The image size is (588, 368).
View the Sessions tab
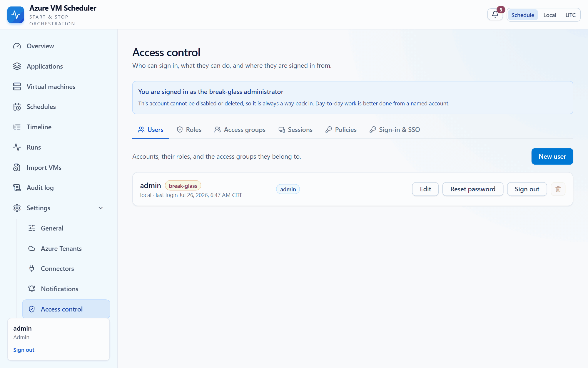pos(295,130)
